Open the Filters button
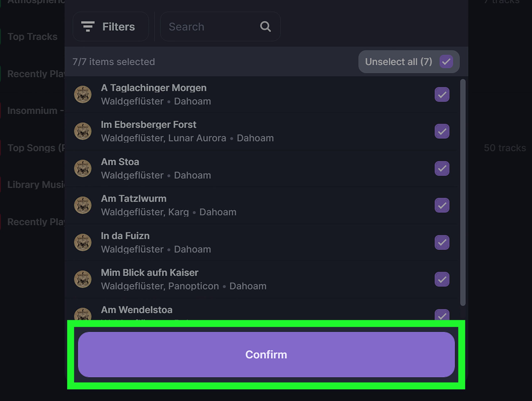The image size is (532, 401). click(111, 26)
